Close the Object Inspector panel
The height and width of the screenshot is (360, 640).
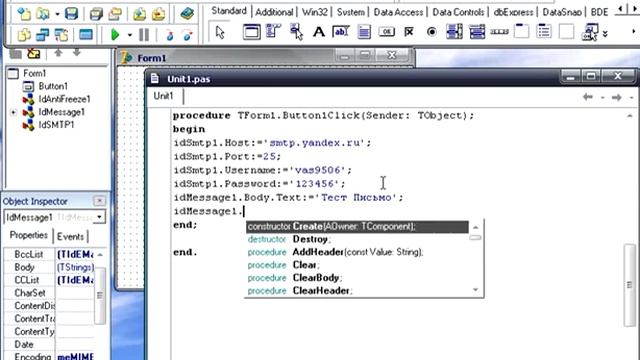99,201
